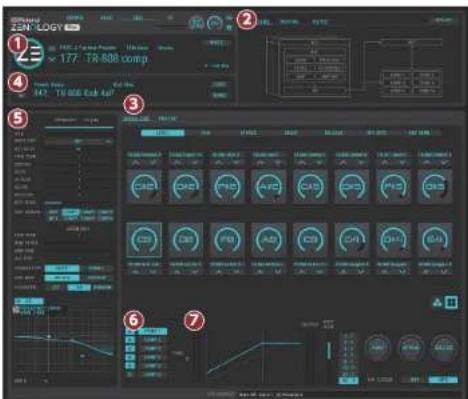Select the sixth pad in the top pad row
Screen dimensions: 468x399
[352, 186]
